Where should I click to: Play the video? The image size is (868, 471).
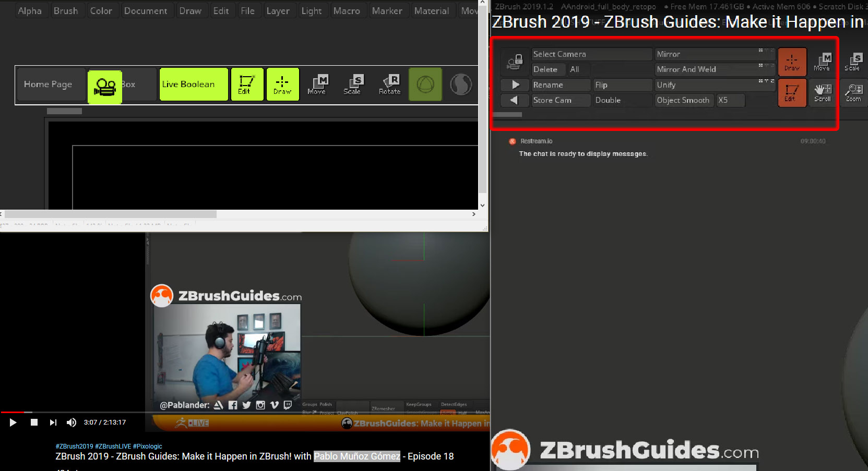click(x=13, y=422)
